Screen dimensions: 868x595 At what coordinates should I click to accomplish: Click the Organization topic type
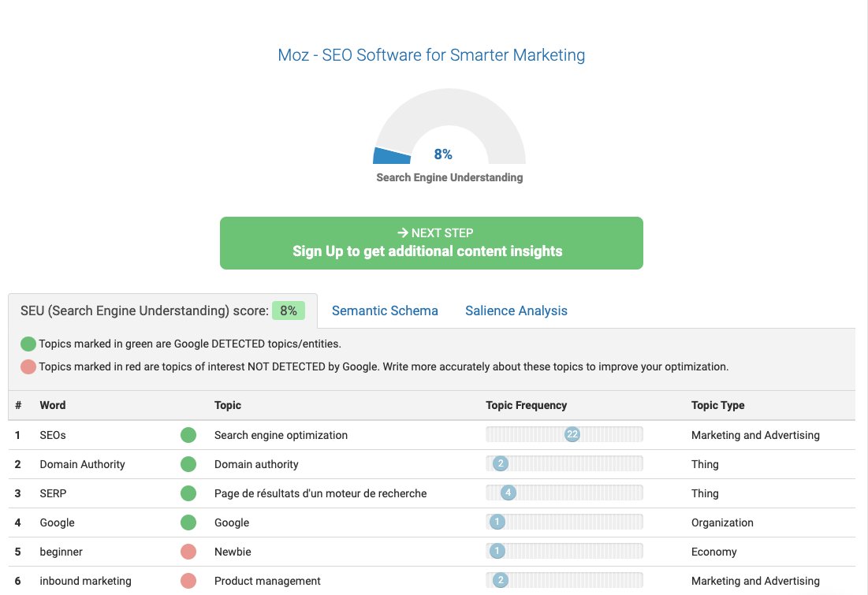[722, 522]
